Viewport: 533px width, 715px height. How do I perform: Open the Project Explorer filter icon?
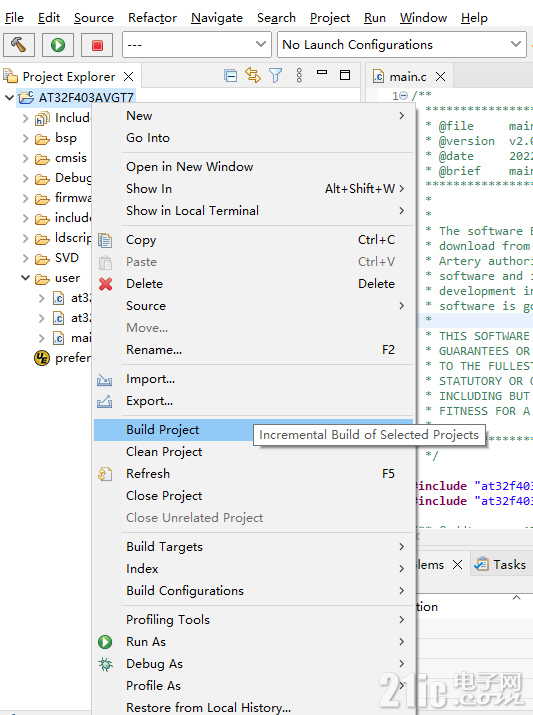click(275, 75)
